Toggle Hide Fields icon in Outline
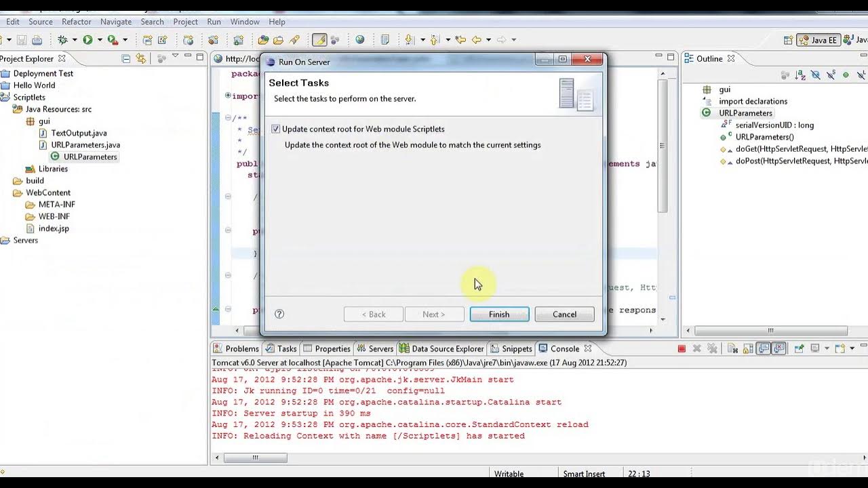The height and width of the screenshot is (488, 868). (816, 75)
